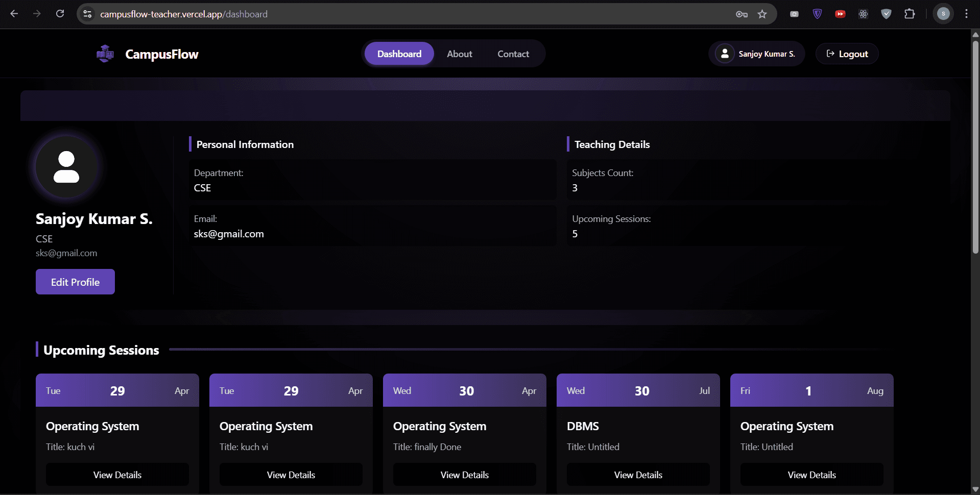
Task: Click the Edit Profile button
Action: tap(75, 281)
